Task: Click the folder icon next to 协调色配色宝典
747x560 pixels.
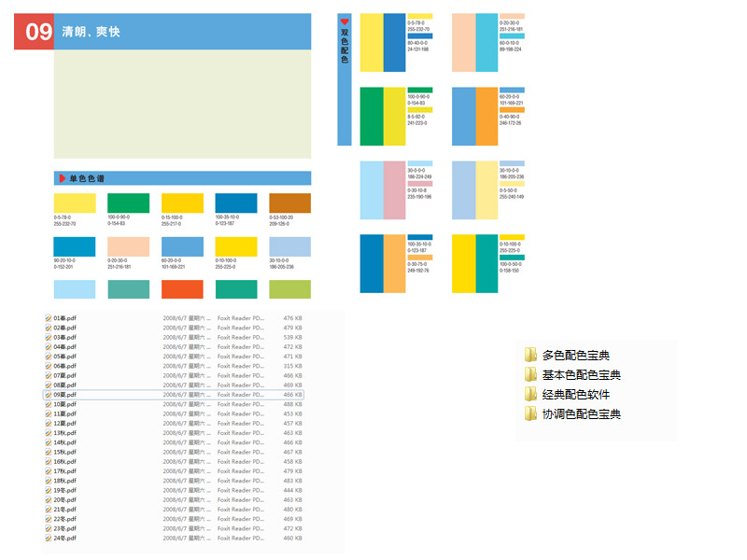Action: pyautogui.click(x=530, y=413)
